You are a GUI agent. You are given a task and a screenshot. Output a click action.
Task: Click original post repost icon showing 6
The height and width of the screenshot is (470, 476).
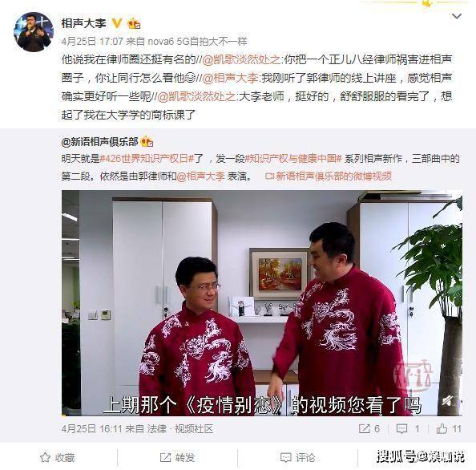369,428
